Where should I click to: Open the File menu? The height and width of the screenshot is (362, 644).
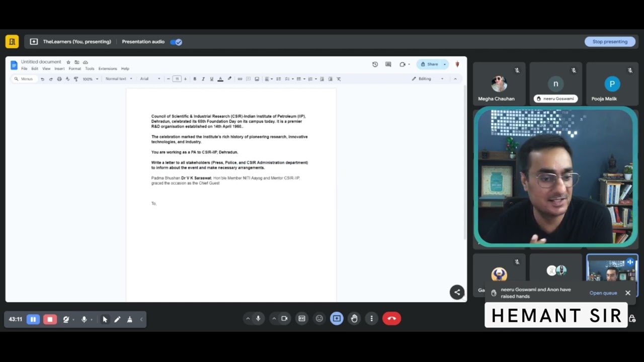point(24,69)
